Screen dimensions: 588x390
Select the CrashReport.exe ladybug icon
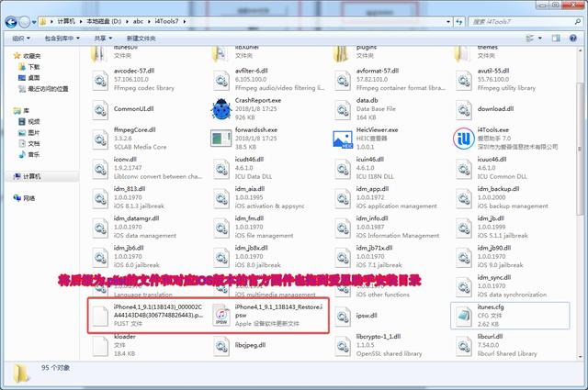[221, 109]
